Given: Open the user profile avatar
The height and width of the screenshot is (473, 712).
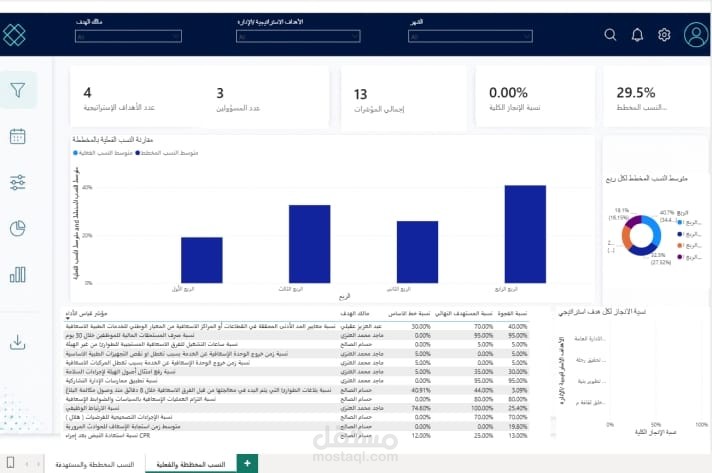Looking at the screenshot, I should [696, 35].
